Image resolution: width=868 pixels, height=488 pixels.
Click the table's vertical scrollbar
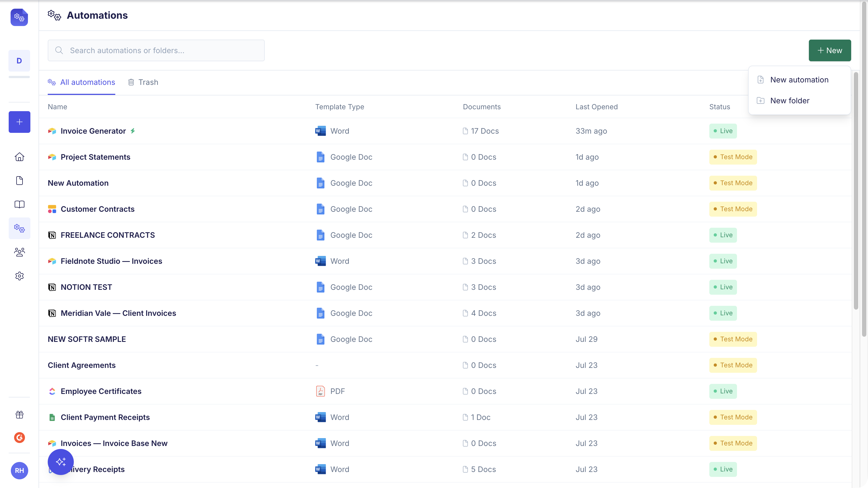[856, 191]
